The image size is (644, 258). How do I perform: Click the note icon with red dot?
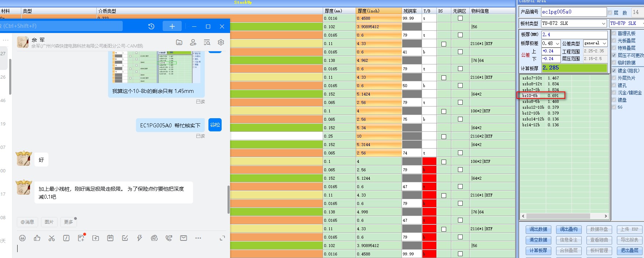point(81,238)
